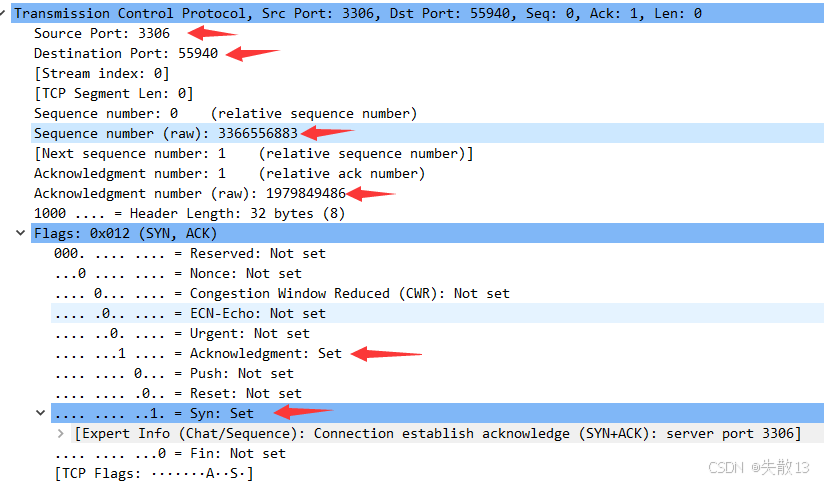Expand the Expert Info (Chat/Sequence) entry

(x=60, y=434)
